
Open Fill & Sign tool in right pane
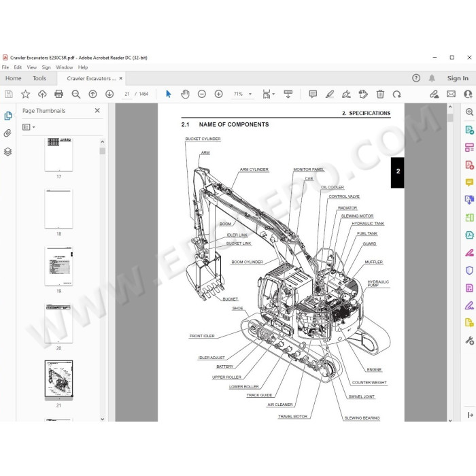[x=469, y=305]
